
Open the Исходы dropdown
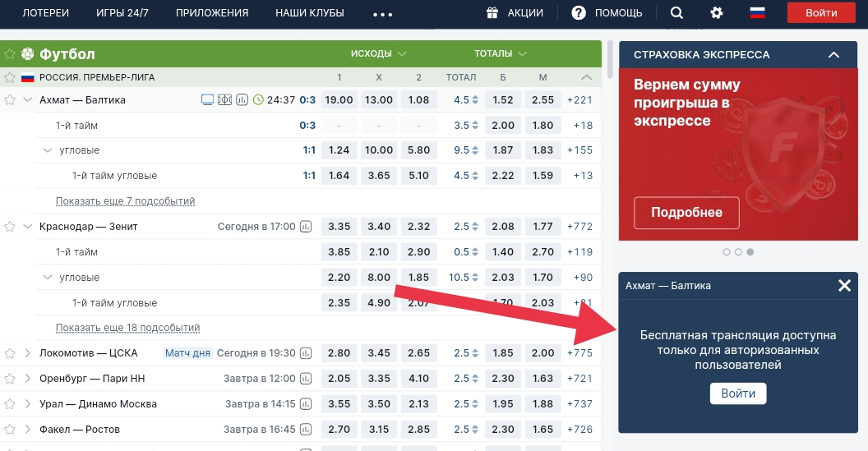[378, 54]
